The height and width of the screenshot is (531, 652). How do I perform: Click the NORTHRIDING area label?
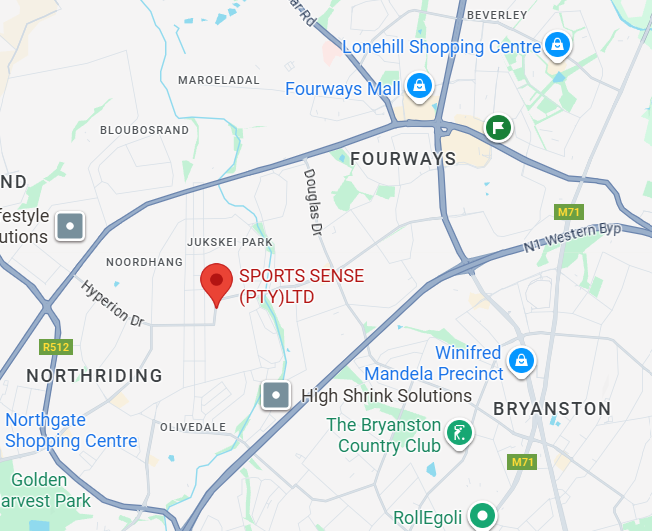(x=94, y=376)
